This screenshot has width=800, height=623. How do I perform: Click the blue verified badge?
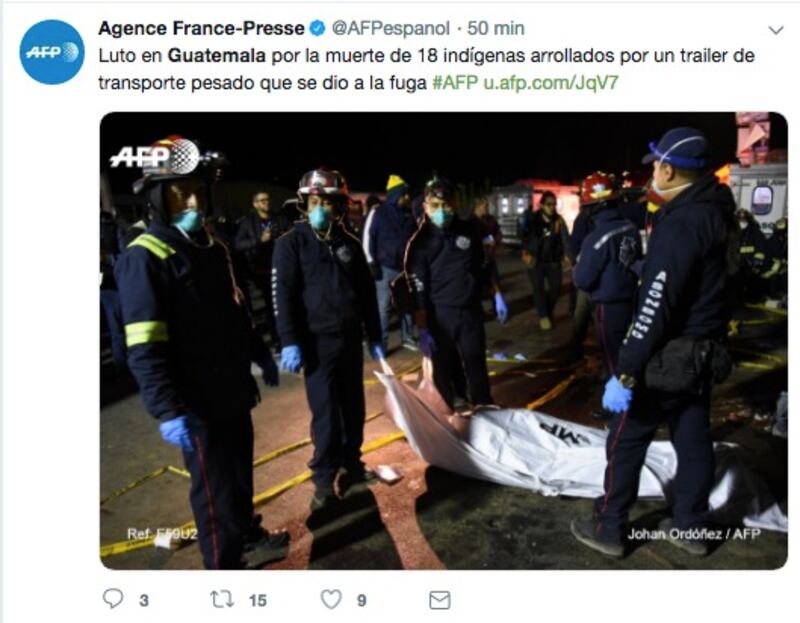(x=318, y=28)
